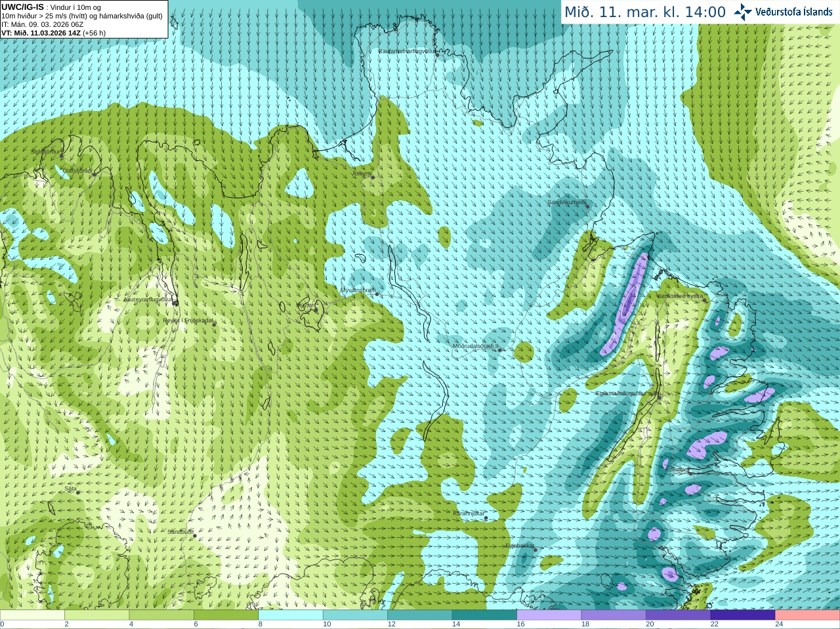The height and width of the screenshot is (629, 840).
Task: Click the Sandbúðir station marker
Action: tap(195, 536)
